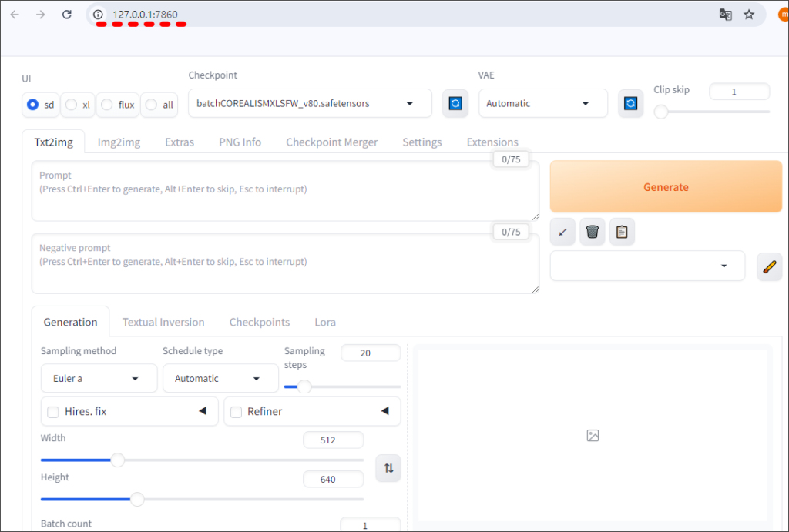789x532 pixels.
Task: Open the Lora tab
Action: (324, 322)
